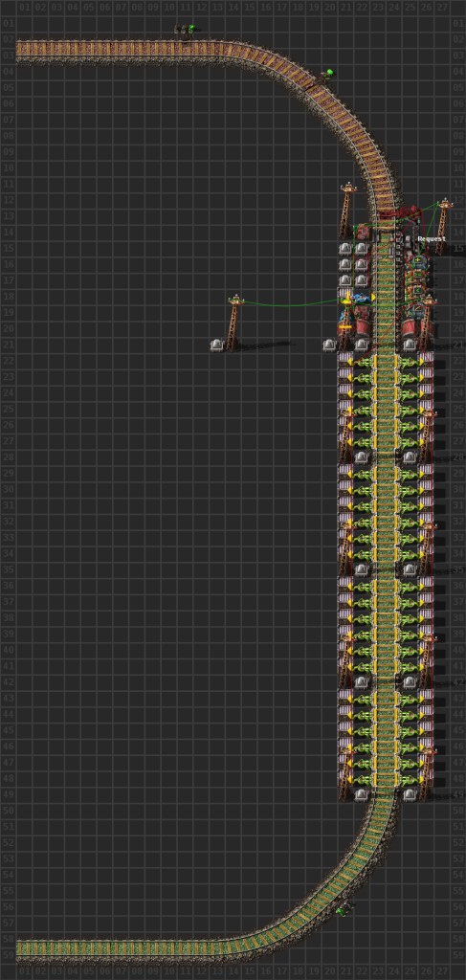Click the right lamp in grid row 42

(410, 681)
